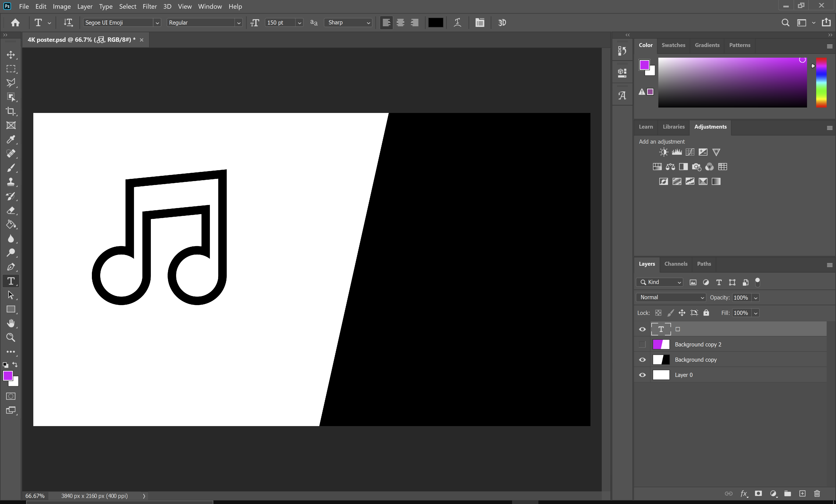Add a Levels adjustment
Screen dimensions: 836x504
click(x=677, y=152)
